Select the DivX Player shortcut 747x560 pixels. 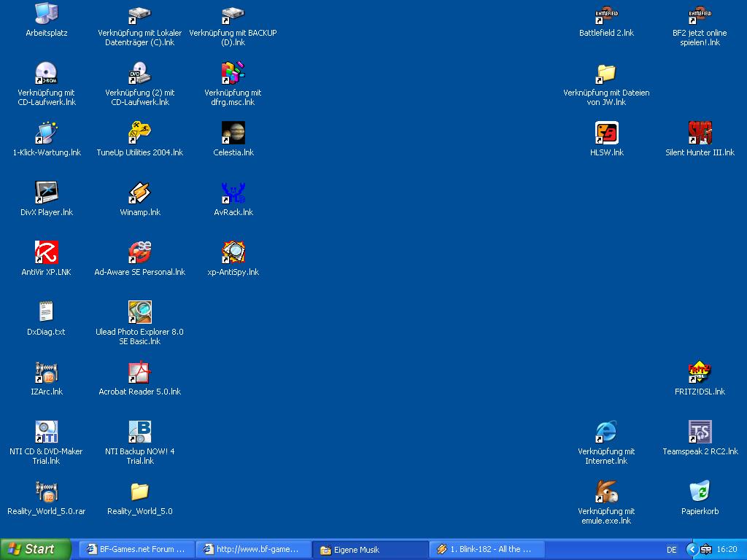point(46,193)
